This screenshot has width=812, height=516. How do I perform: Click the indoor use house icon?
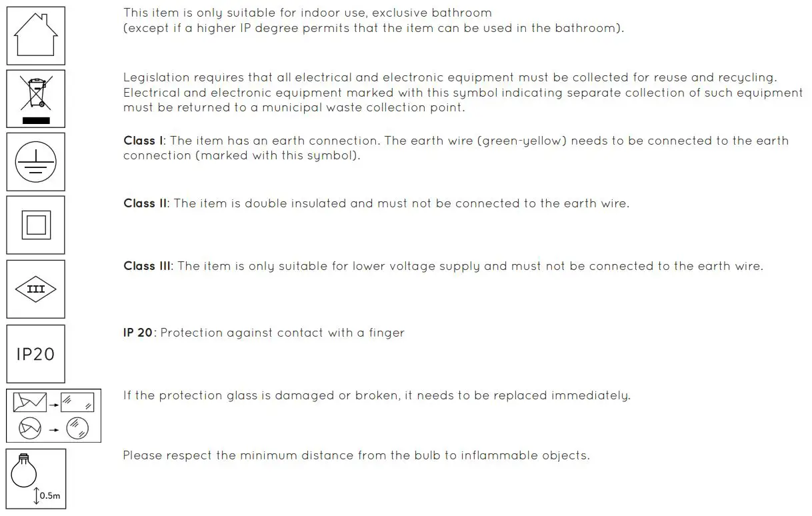36,36
